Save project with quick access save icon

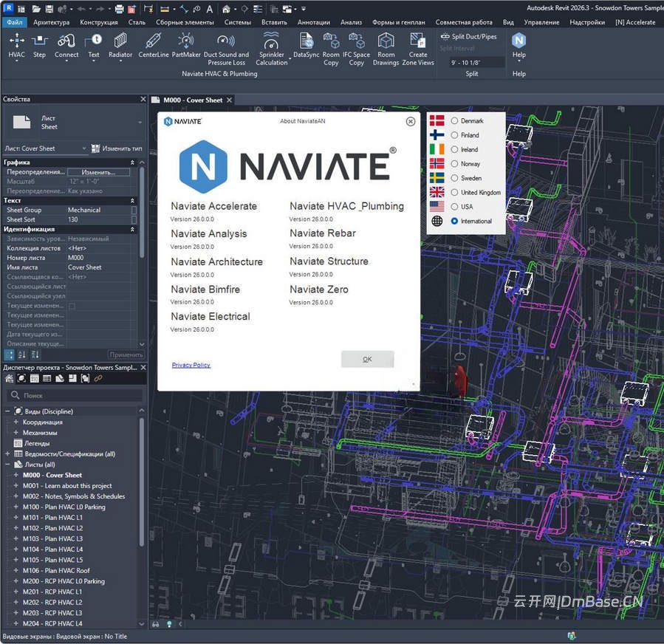(x=49, y=8)
